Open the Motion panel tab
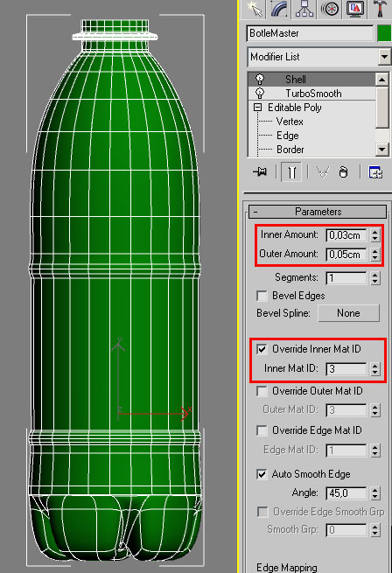 point(329,9)
